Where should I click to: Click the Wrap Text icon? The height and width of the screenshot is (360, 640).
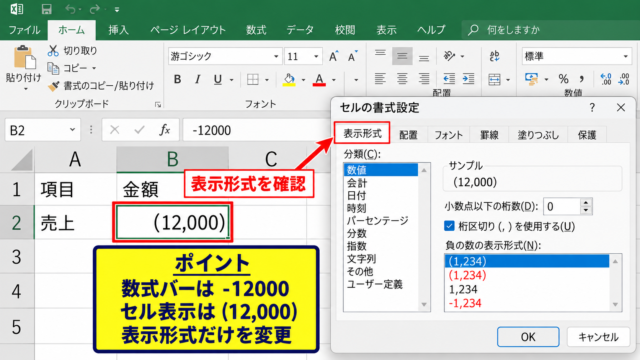(494, 56)
